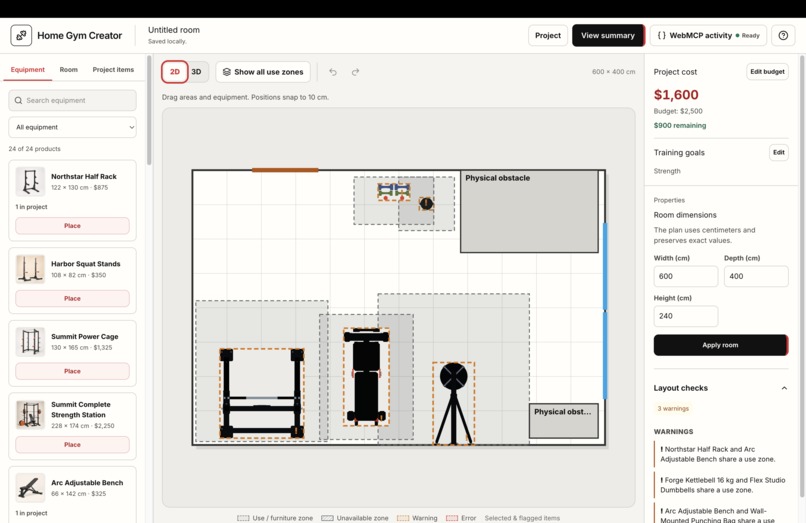Image resolution: width=806 pixels, height=523 pixels.
Task: Switch to 2D view
Action: click(175, 72)
